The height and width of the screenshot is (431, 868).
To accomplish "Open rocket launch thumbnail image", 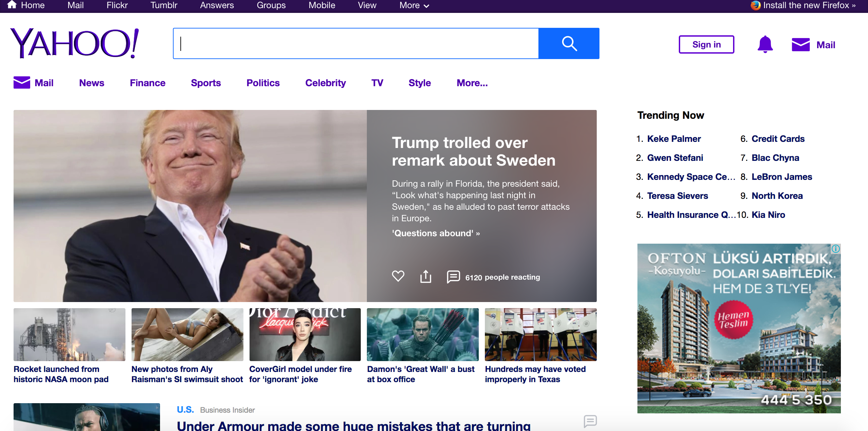I will click(x=70, y=335).
